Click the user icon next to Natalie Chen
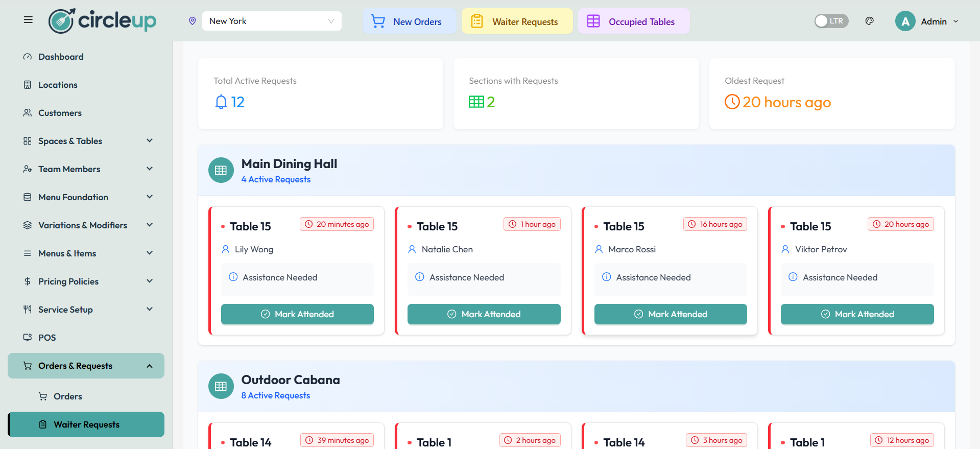 tap(412, 249)
